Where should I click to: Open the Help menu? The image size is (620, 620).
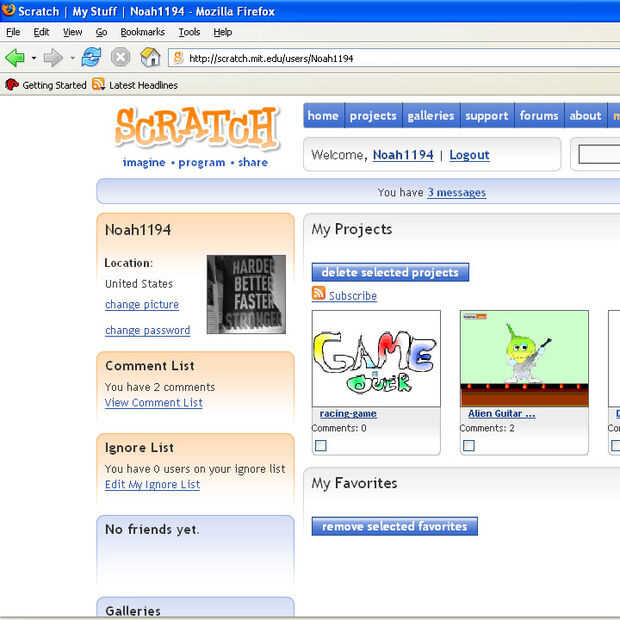point(223,32)
